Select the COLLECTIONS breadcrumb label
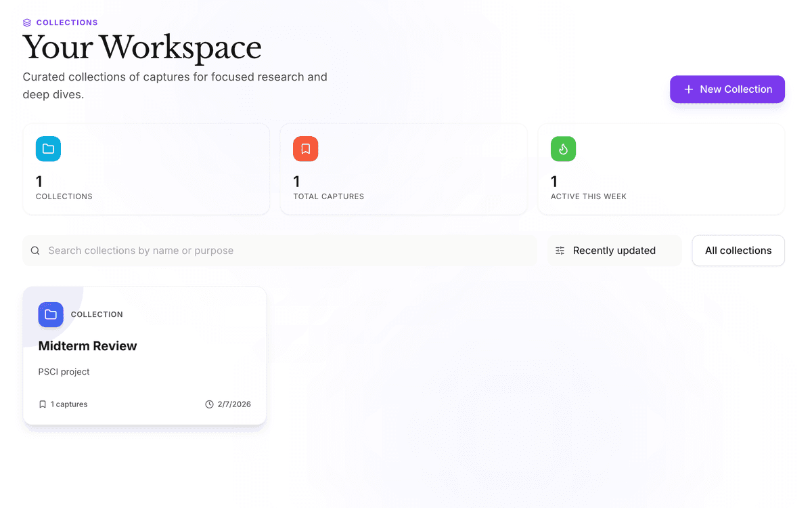The height and width of the screenshot is (508, 812). pyautogui.click(x=67, y=22)
